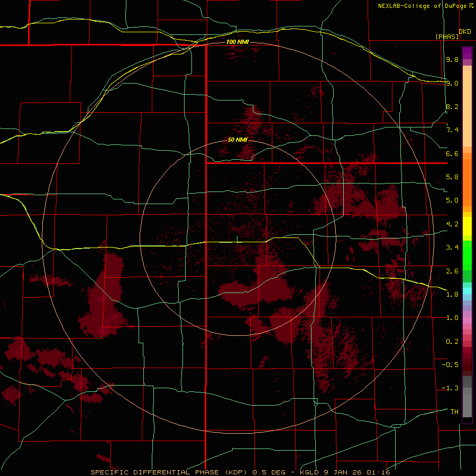Click the 1.8 scale value
The width and height of the screenshot is (476, 476).
pos(452,295)
